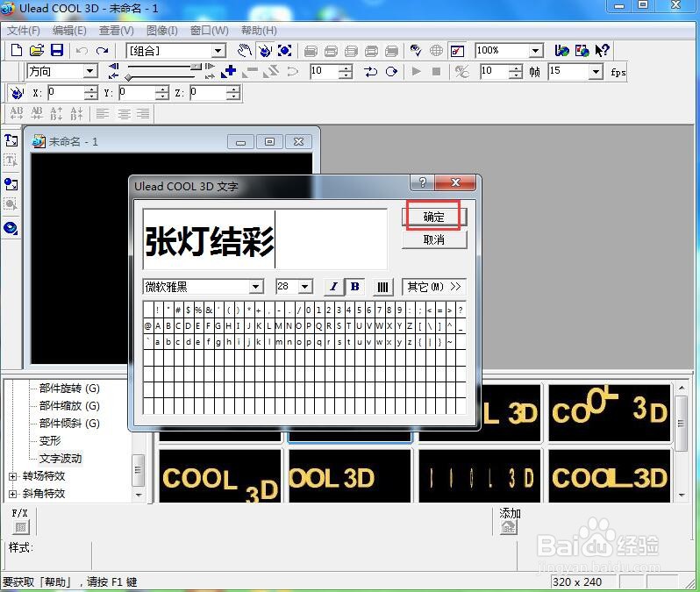
Task: Expand the 斜角特效 tree node
Action: click(x=12, y=494)
